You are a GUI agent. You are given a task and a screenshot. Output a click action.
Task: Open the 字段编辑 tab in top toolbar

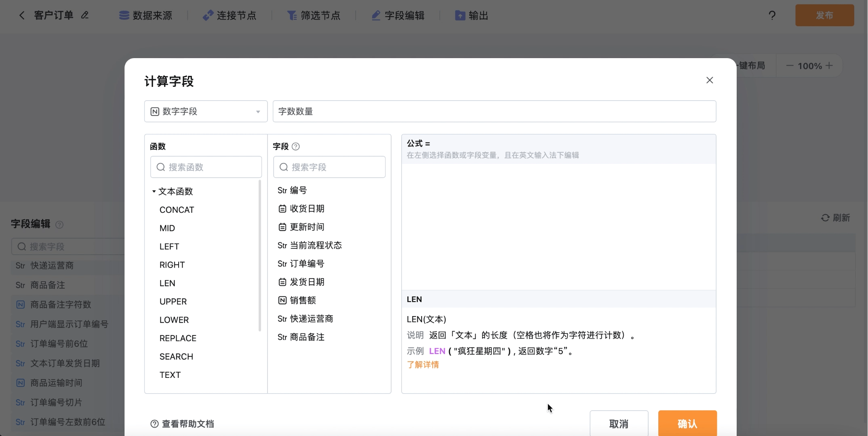[398, 15]
